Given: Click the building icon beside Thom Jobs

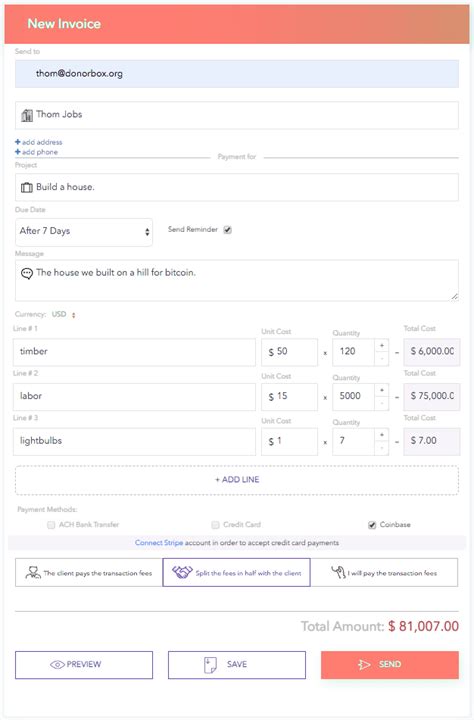Looking at the screenshot, I should [x=27, y=115].
